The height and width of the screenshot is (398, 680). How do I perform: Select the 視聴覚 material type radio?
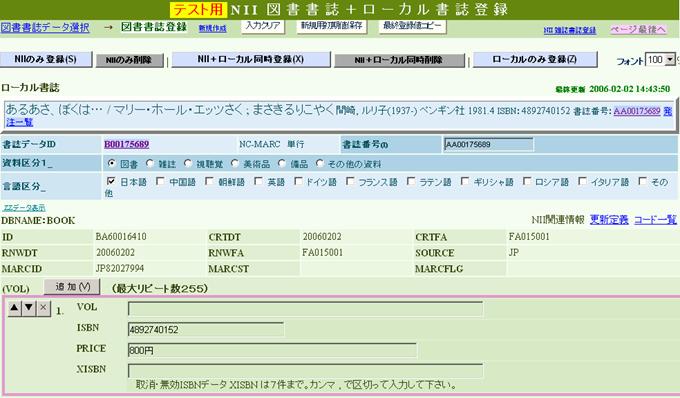(188, 163)
